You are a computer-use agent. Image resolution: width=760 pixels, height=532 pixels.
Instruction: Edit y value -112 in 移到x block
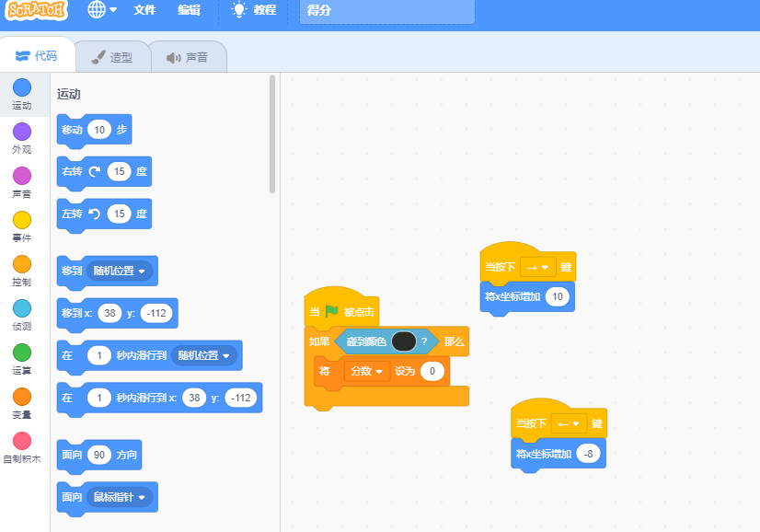coord(156,313)
